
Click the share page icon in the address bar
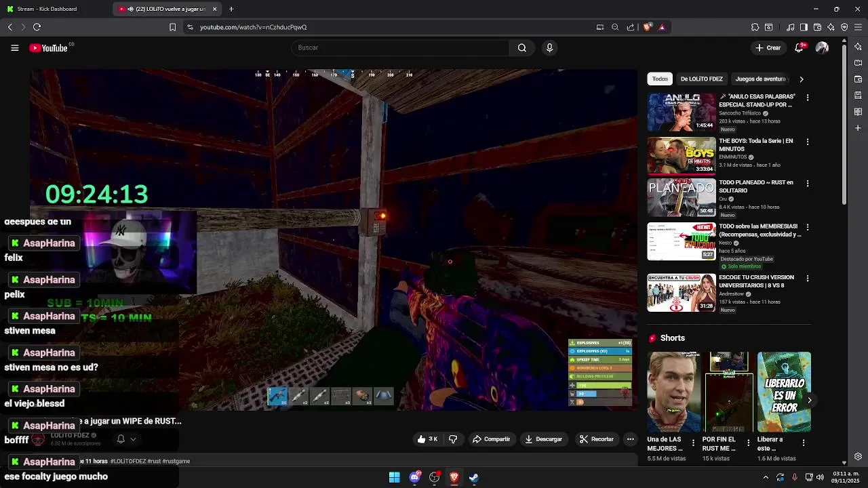(631, 27)
